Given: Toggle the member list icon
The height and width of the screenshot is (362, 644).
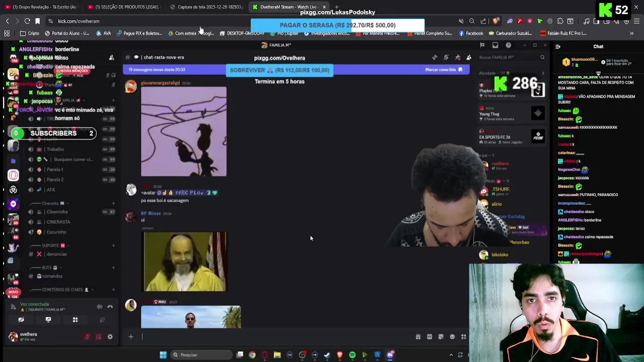Looking at the screenshot, I should click(x=468, y=57).
